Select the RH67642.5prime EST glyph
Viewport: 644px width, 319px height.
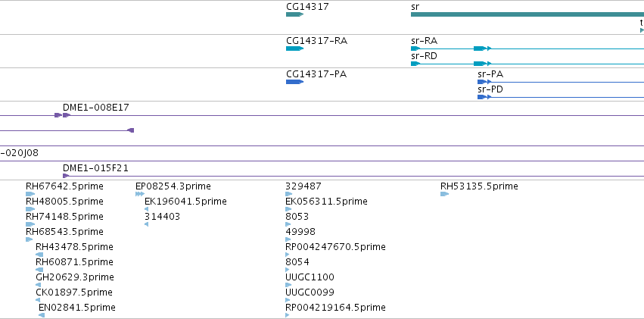coord(30,194)
